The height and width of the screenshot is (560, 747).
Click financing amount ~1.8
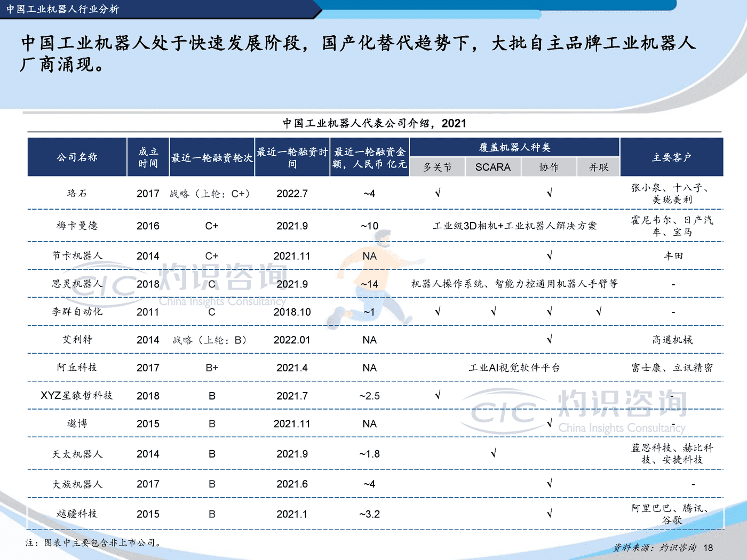[x=369, y=454]
